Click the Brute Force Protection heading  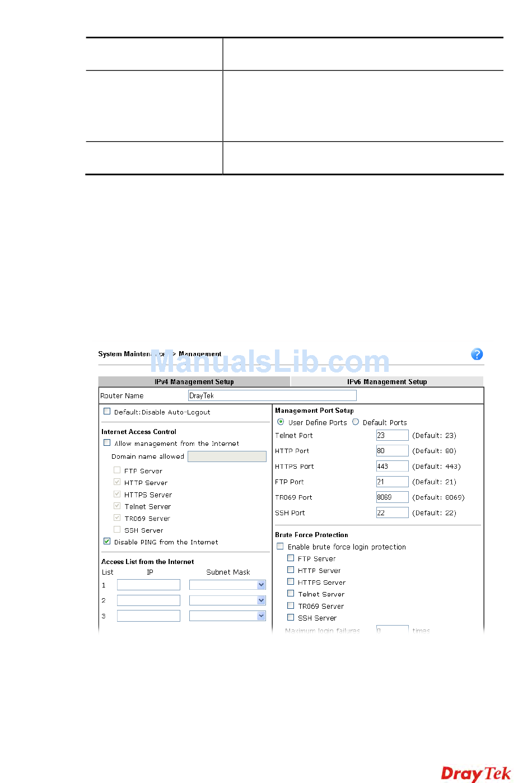(311, 535)
